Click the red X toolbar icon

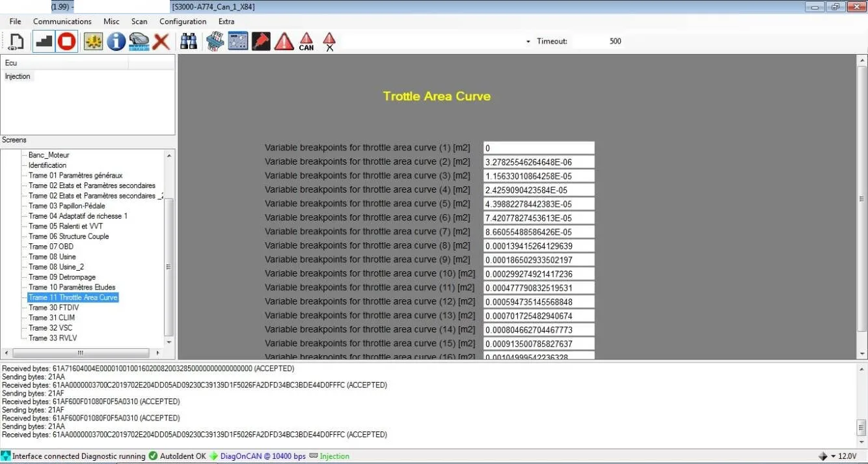click(161, 42)
